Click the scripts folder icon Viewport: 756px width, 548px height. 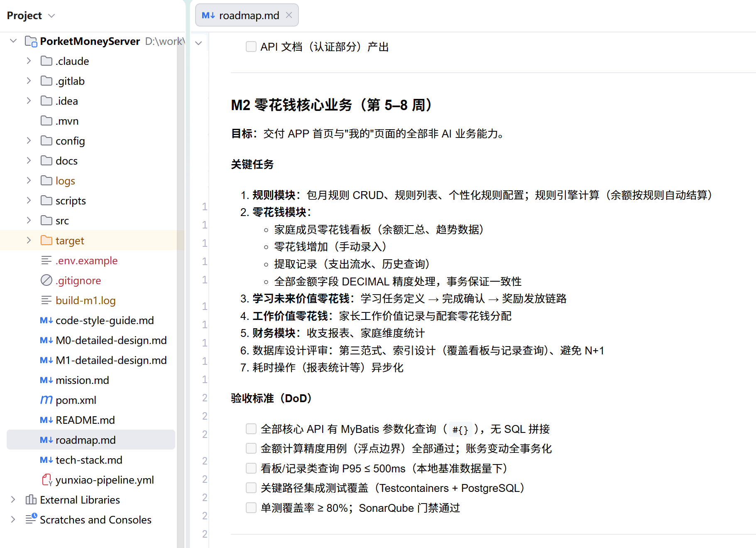(x=46, y=200)
